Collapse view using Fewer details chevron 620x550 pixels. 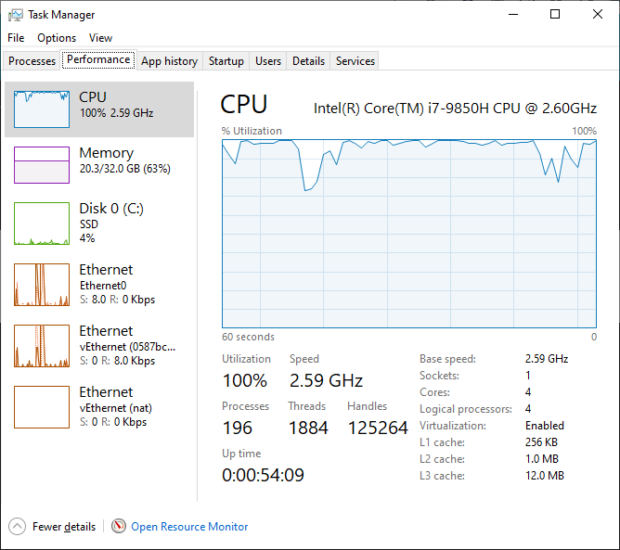click(x=17, y=526)
